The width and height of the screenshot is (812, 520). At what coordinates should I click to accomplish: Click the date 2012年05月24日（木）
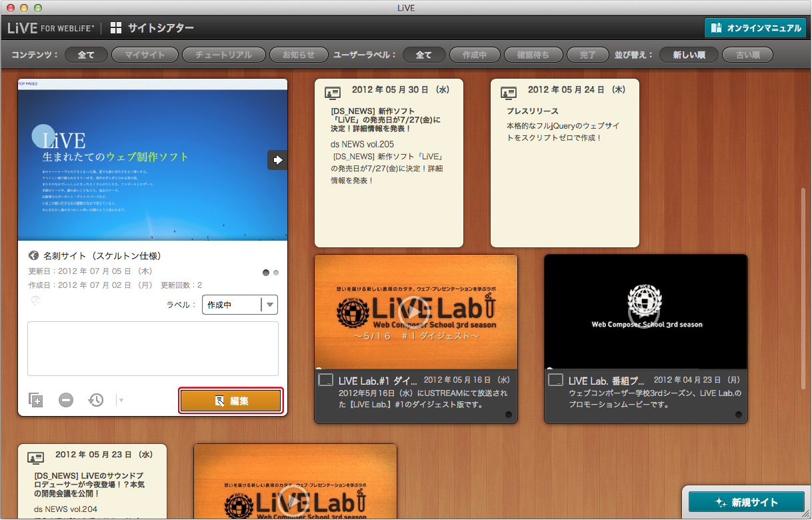(577, 89)
